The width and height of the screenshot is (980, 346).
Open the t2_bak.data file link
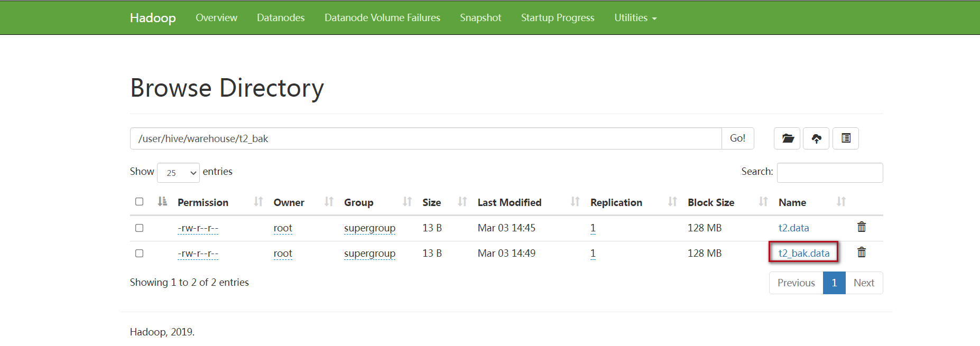(803, 253)
